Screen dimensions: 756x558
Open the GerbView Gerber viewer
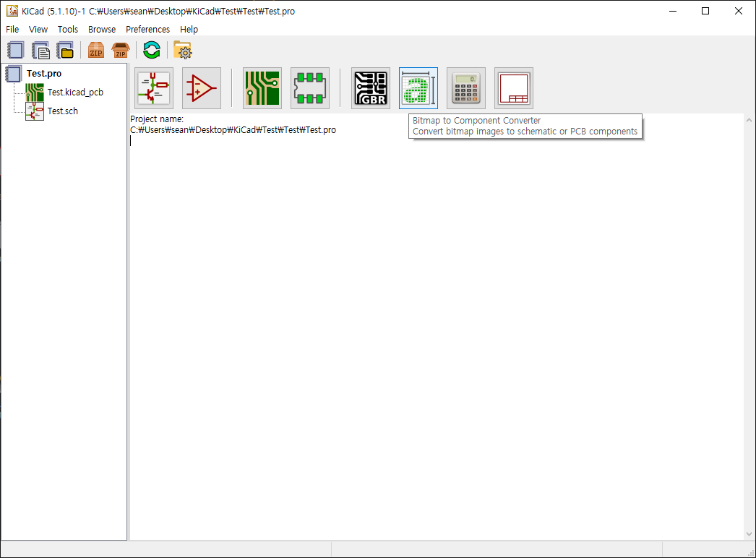(371, 88)
